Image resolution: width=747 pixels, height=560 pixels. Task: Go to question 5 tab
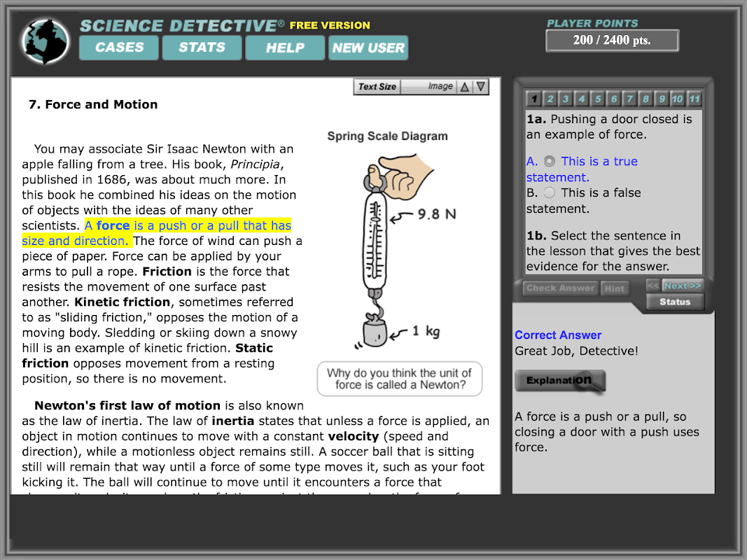(x=598, y=99)
